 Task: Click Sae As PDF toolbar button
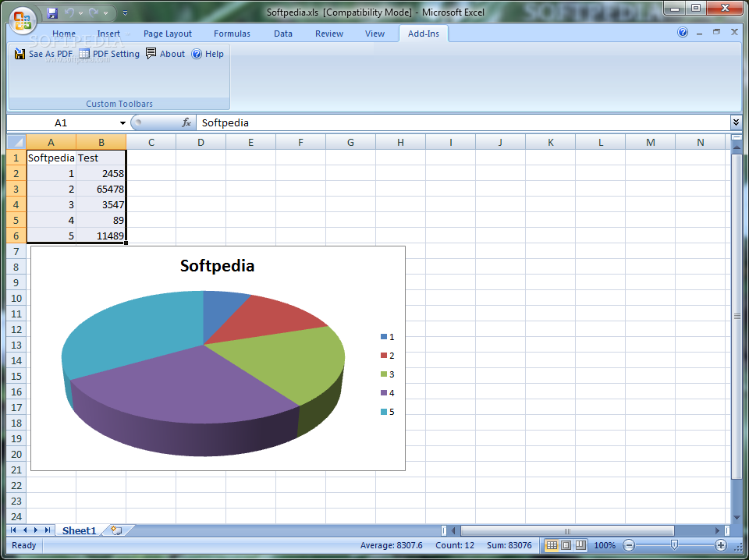[44, 54]
